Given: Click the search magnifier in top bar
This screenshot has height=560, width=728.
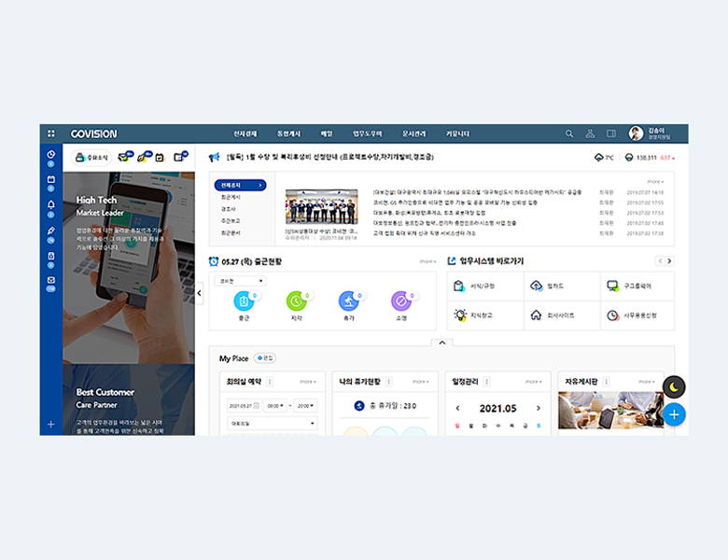Looking at the screenshot, I should click(569, 133).
